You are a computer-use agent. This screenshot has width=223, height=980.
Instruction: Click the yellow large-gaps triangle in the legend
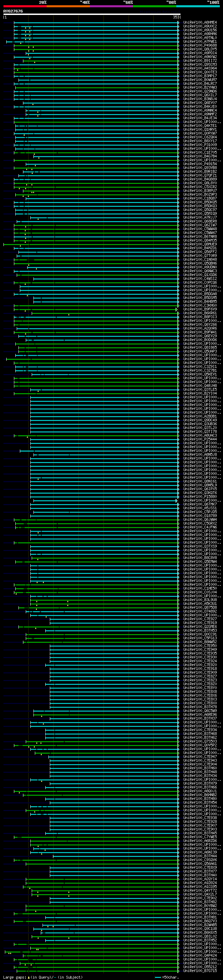point(29,977)
